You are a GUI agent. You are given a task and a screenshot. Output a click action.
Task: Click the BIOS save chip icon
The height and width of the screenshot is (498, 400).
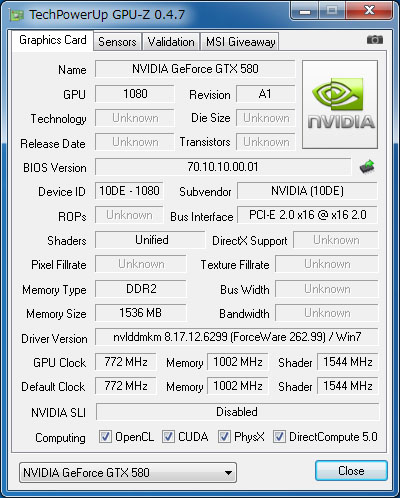click(367, 166)
